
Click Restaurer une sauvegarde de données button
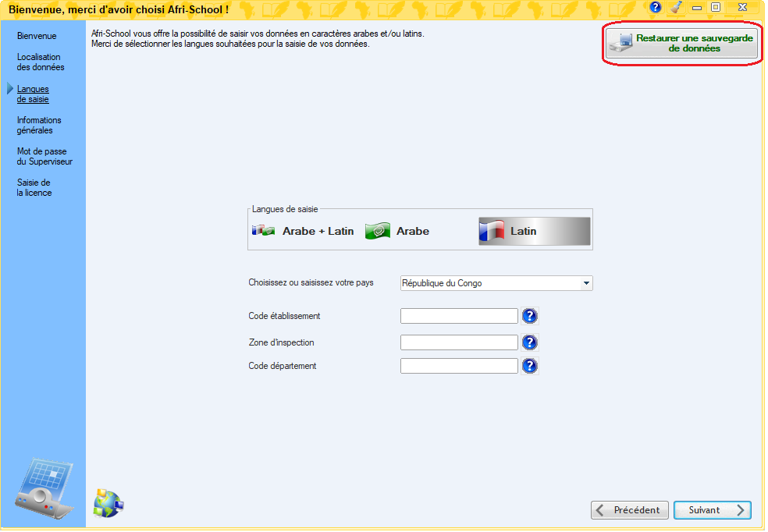coord(681,44)
